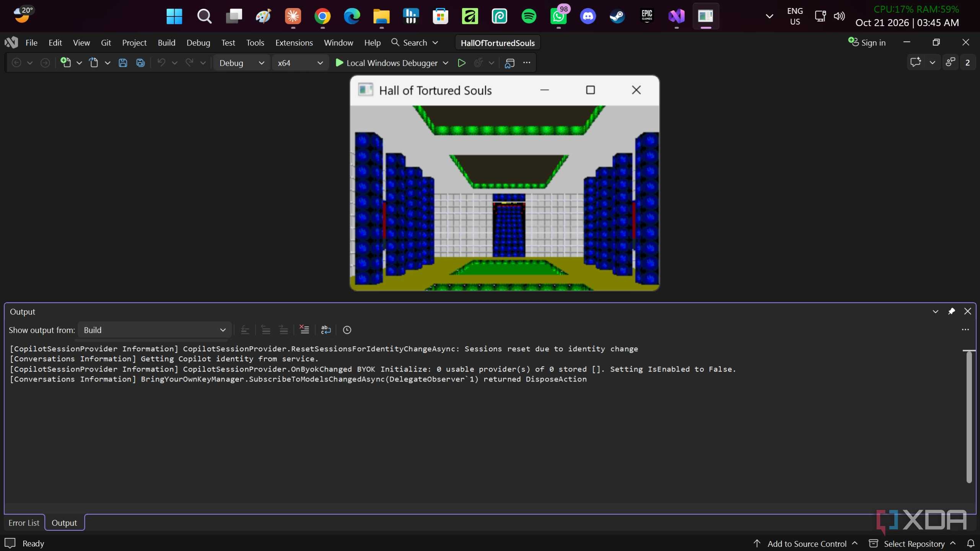The width and height of the screenshot is (980, 551).
Task: Click the New Project icon
Action: point(66,62)
